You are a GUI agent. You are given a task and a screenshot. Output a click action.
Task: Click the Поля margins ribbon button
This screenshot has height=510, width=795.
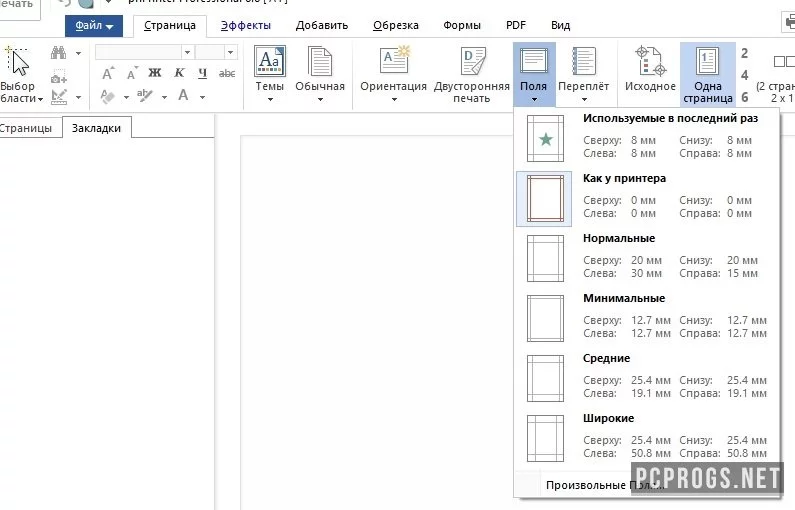[534, 74]
